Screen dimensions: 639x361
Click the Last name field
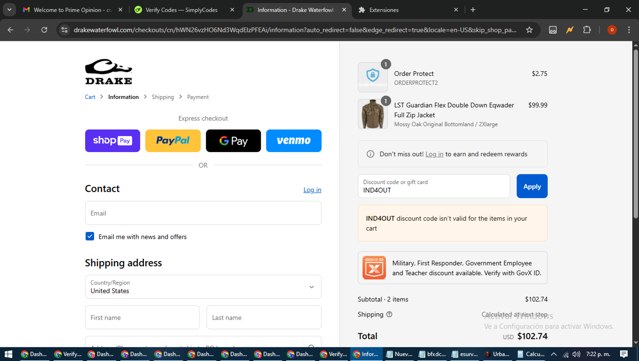tap(264, 317)
